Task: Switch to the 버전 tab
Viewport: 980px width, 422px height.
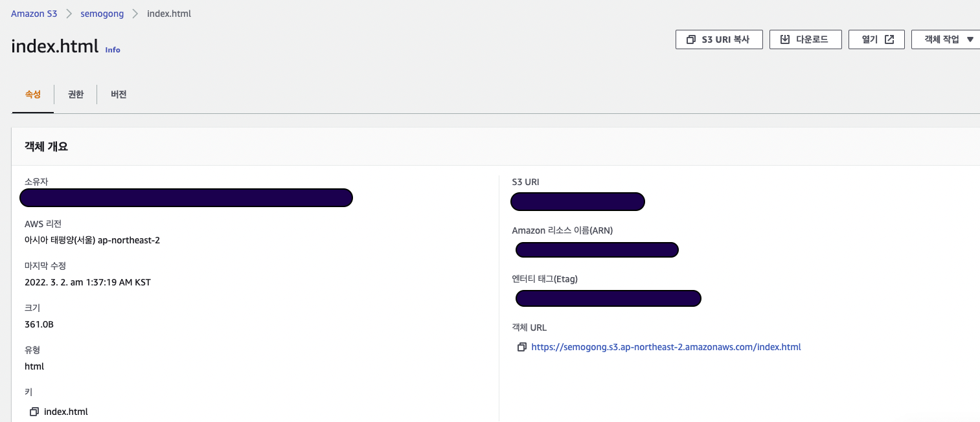Action: tap(119, 94)
